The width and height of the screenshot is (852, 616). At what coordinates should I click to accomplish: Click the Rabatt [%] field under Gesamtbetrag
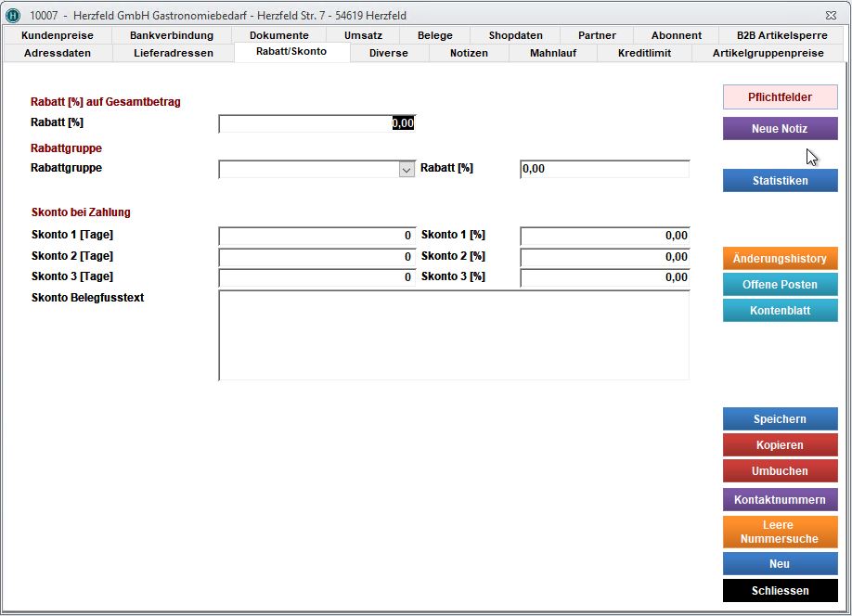[x=316, y=123]
